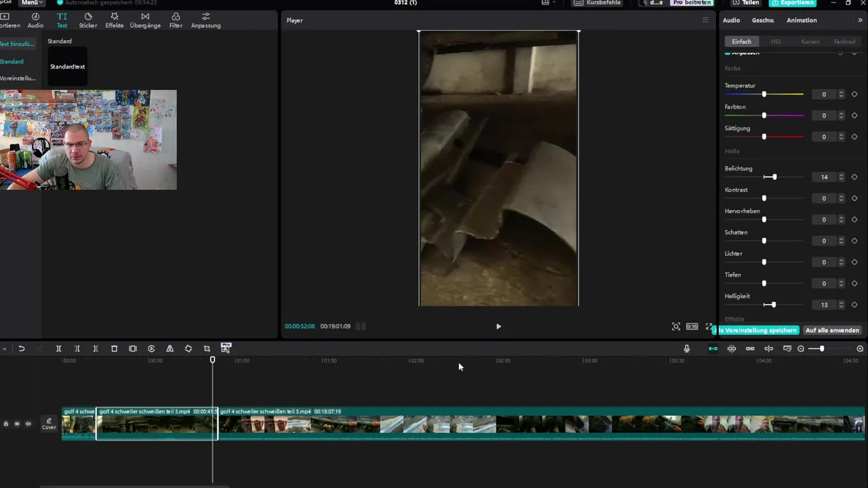Enter fullscreen preview in the Player
The height and width of the screenshot is (488, 868).
point(709,327)
